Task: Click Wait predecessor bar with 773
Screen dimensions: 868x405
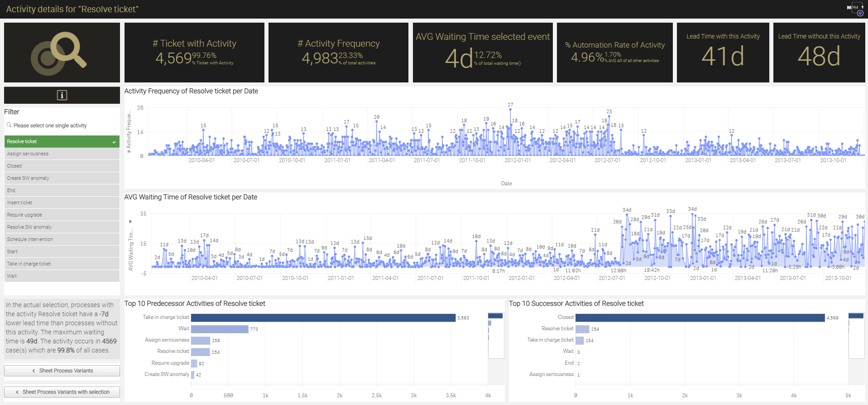Action: 220,329
